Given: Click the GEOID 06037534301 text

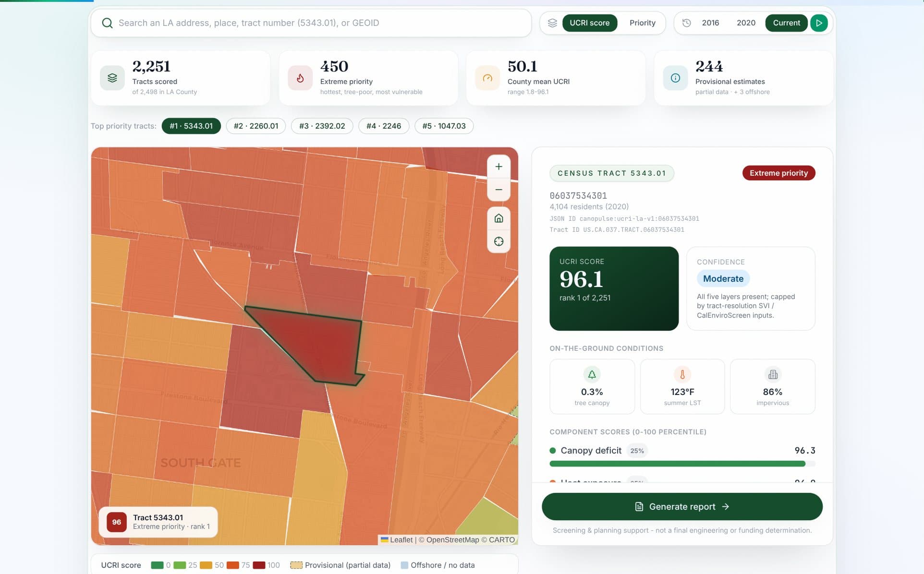Looking at the screenshot, I should pyautogui.click(x=578, y=196).
